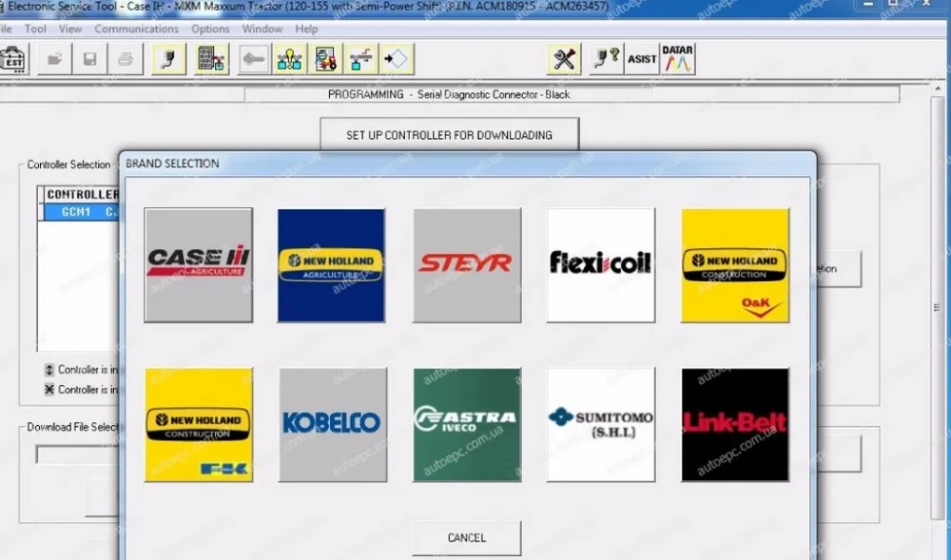Click the scrollbar up arrow
The width and height of the screenshot is (951, 560).
tap(938, 89)
